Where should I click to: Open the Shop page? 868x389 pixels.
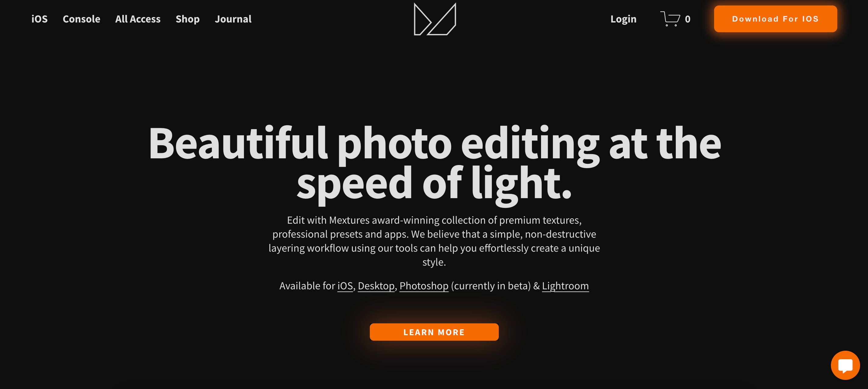(188, 19)
